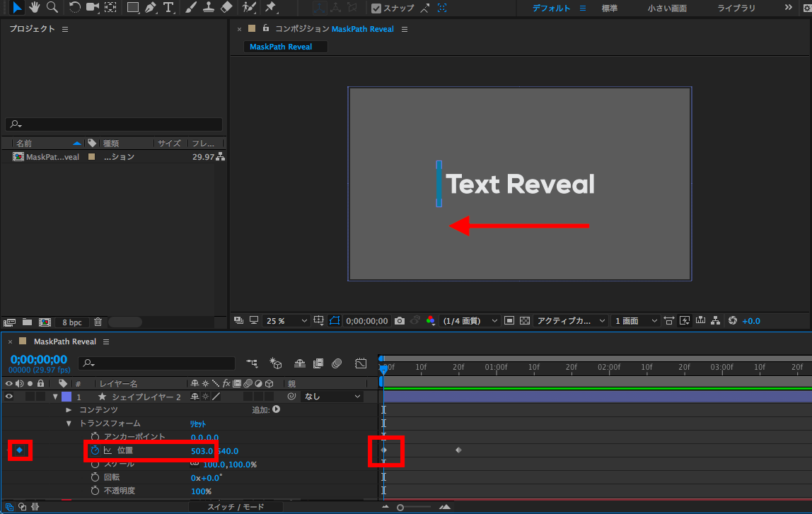
Task: Choose the Zoom magnifier tool
Action: click(52, 8)
